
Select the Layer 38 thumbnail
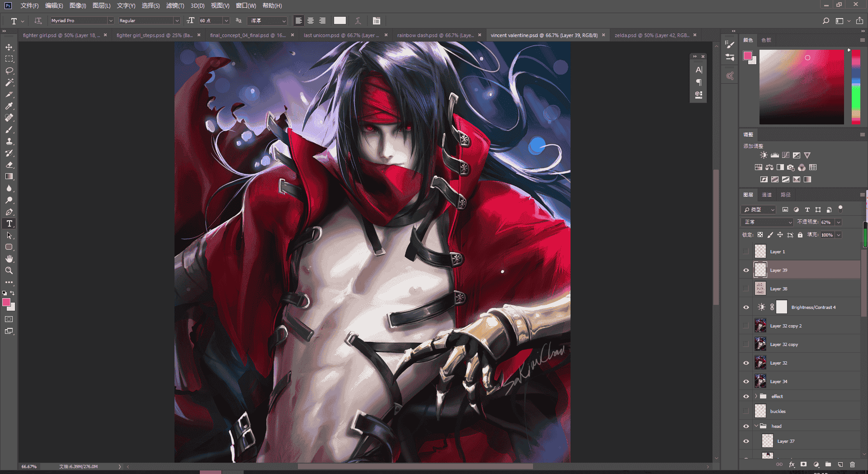[x=760, y=289]
